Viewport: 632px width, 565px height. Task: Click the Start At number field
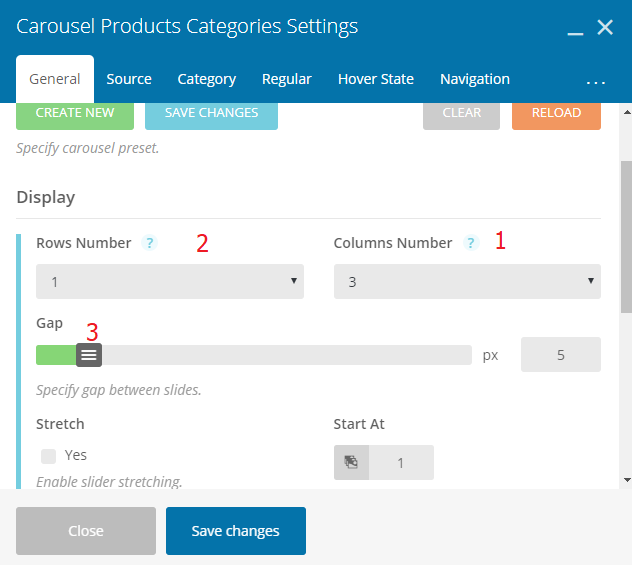click(401, 462)
